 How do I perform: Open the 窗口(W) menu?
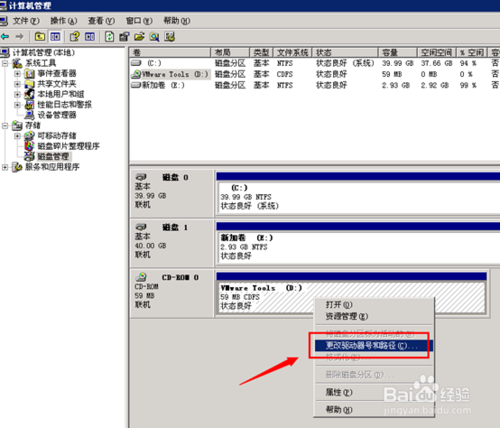point(139,21)
